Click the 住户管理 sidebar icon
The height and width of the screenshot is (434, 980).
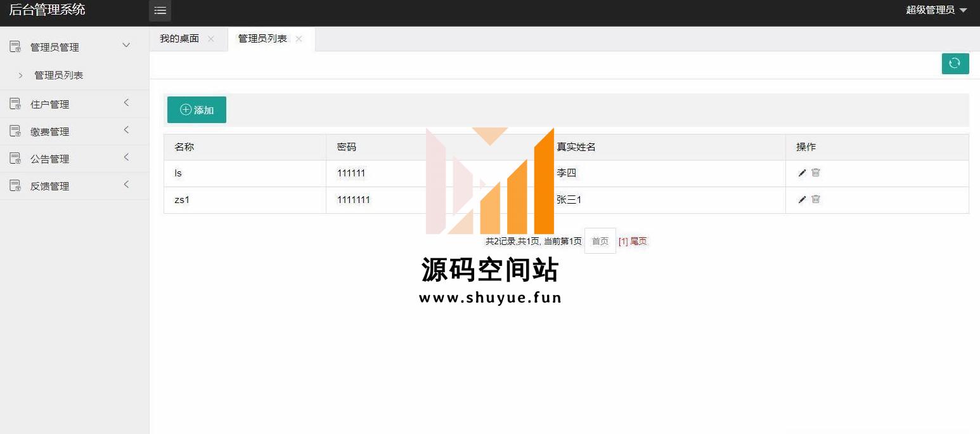[15, 103]
